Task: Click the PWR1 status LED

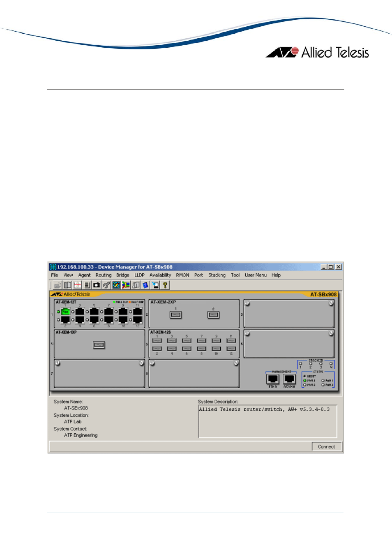Action: click(x=305, y=381)
